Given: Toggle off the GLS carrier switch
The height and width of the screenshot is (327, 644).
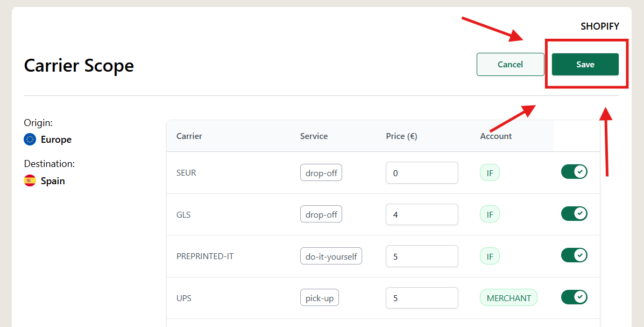Looking at the screenshot, I should point(574,213).
